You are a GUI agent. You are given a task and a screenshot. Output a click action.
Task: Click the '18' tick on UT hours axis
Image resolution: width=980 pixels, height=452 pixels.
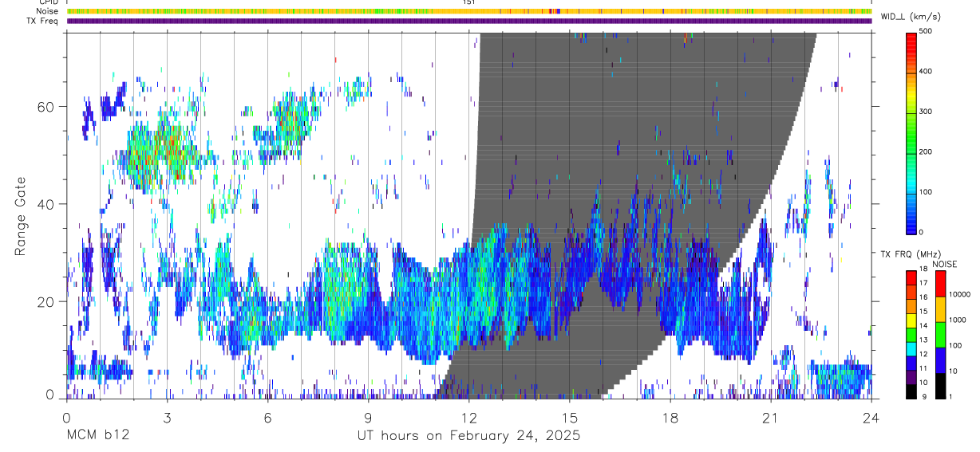(670, 417)
